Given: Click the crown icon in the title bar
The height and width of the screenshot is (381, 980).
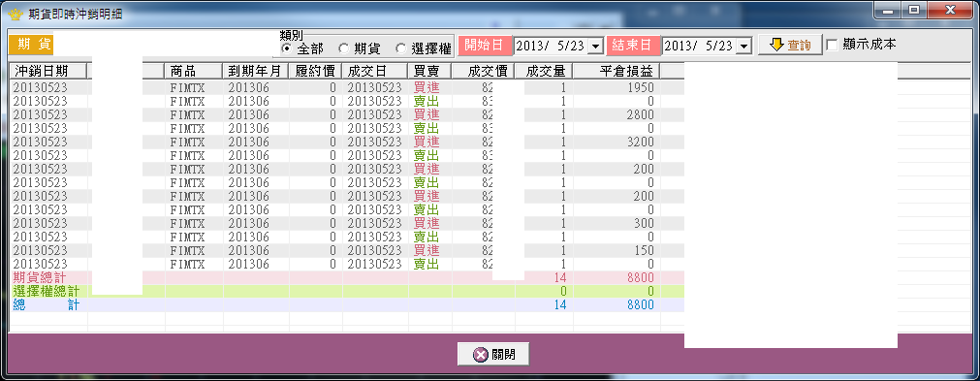Looking at the screenshot, I should pyautogui.click(x=16, y=14).
